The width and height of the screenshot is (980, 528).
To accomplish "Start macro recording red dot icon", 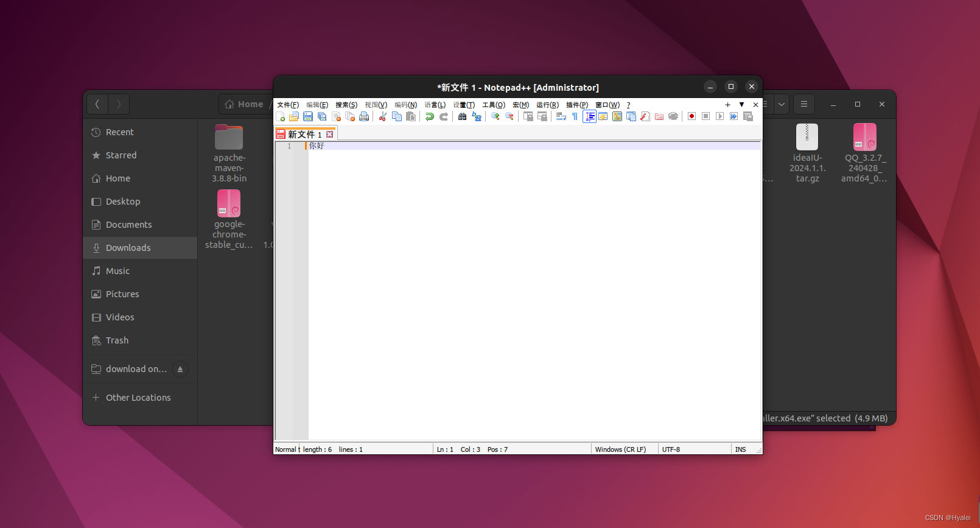I will click(x=692, y=116).
